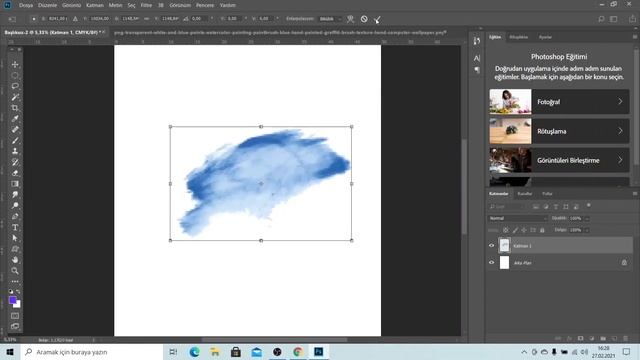Select the Katman 1 layer row
Viewport: 640px width, 360px height.
click(559, 246)
